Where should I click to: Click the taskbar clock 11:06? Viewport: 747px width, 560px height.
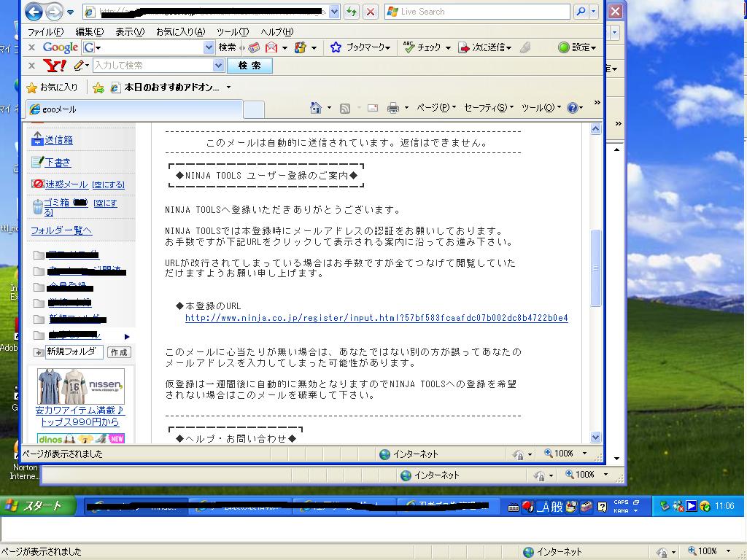click(x=724, y=506)
